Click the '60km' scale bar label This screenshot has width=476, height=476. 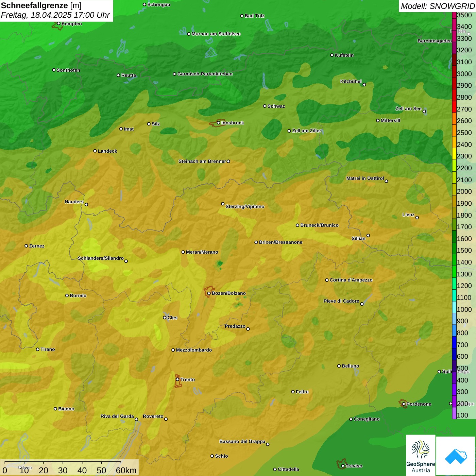(126, 470)
